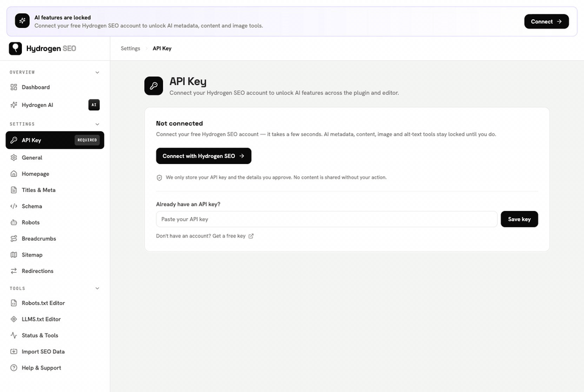Viewport: 584px width, 392px height.
Task: Click the Redirections arrows icon
Action: pos(14,271)
